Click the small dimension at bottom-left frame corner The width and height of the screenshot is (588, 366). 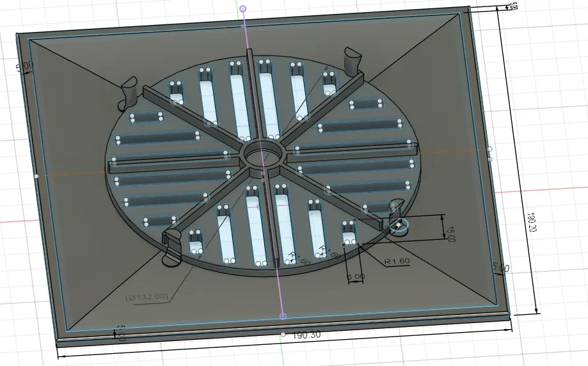(x=120, y=331)
